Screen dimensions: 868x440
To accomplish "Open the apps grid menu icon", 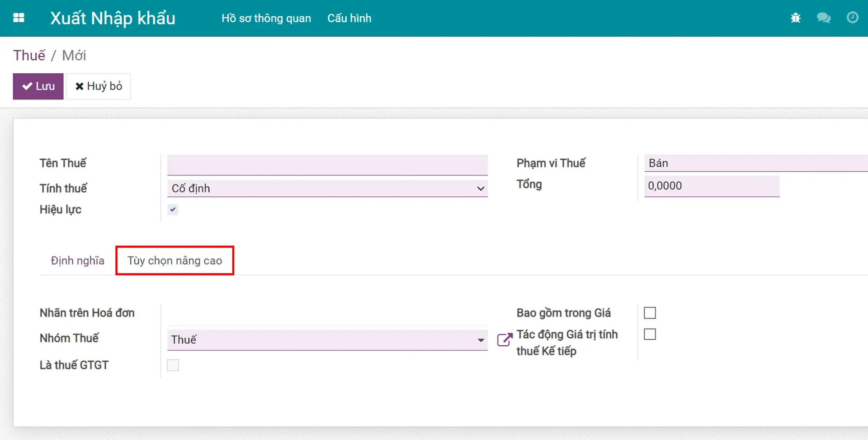I will (x=19, y=18).
